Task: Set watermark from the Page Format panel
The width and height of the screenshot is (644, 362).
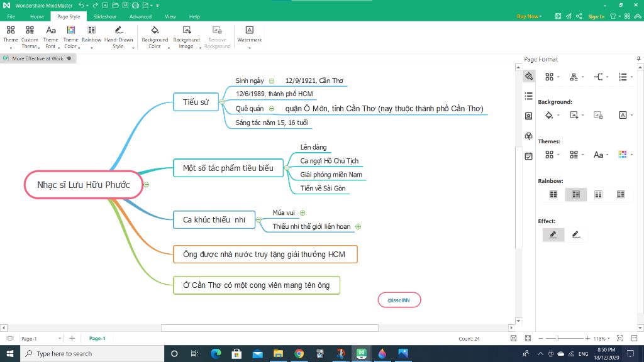Action: (x=623, y=116)
